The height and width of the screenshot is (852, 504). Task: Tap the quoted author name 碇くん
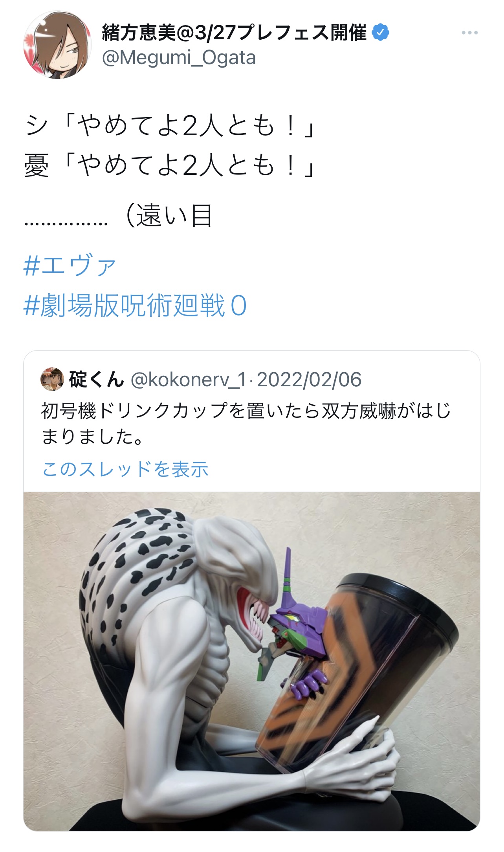[x=96, y=380]
